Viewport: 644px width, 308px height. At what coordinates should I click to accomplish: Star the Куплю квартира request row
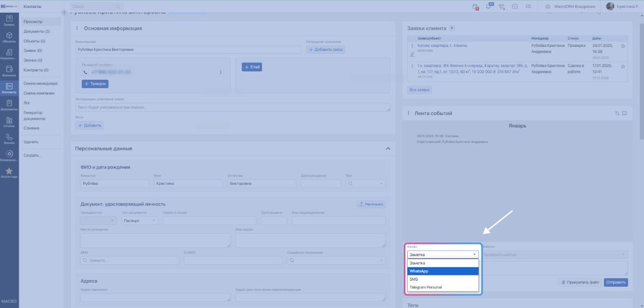click(623, 46)
